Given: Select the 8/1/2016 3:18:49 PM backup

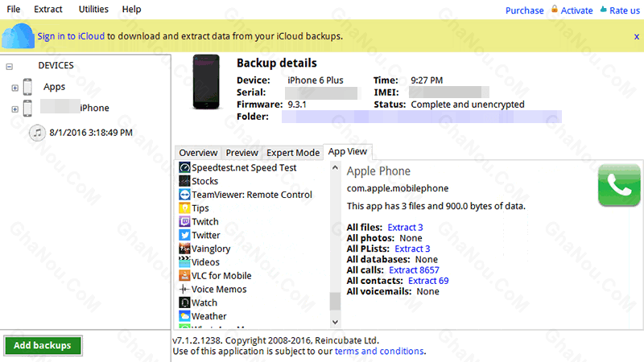Looking at the screenshot, I should coord(91,133).
